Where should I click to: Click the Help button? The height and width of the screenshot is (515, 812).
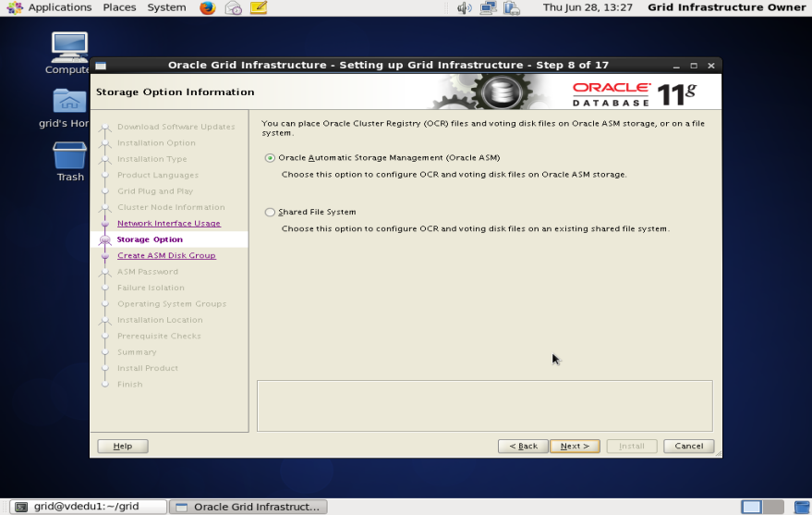click(123, 446)
